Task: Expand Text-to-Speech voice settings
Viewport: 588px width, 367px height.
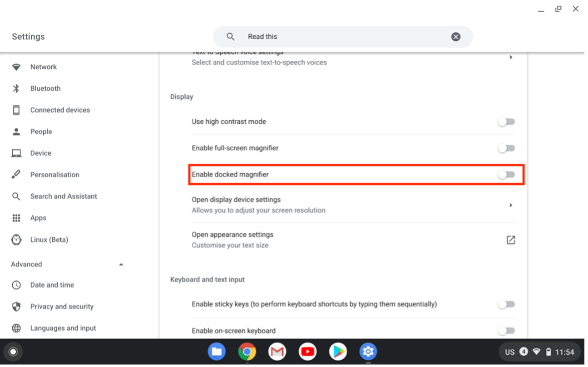Action: [x=510, y=57]
